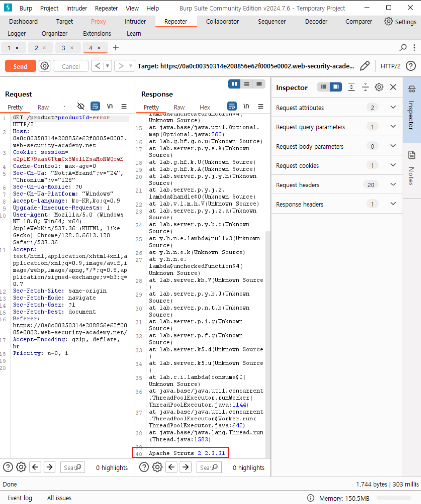Close the Inspector panel
Viewport: 421px width, 504px height.
point(393,87)
